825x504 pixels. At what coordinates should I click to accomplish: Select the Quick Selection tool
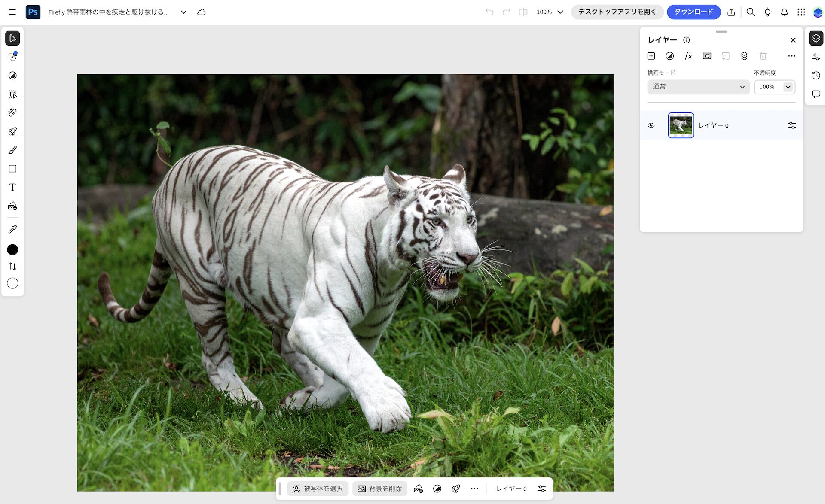[x=12, y=56]
